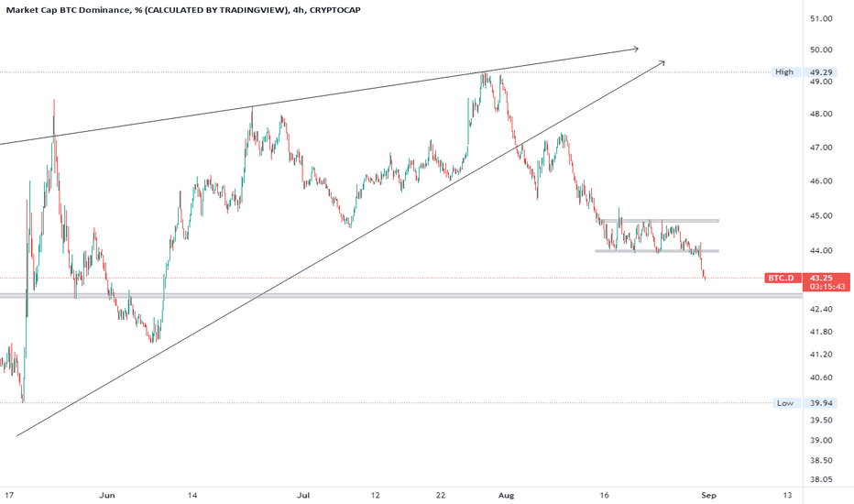Viewport: 854px width, 504px height.
Task: Click the 14 date label on time axis
Action: pyautogui.click(x=192, y=495)
